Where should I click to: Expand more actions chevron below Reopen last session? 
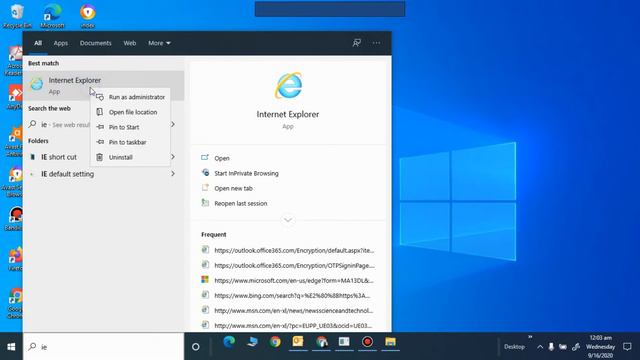pos(288,220)
